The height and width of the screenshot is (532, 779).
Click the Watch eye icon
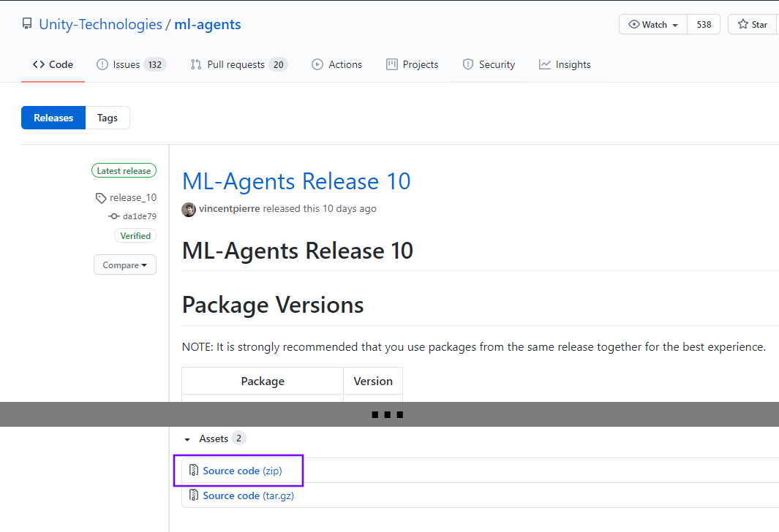coord(633,24)
